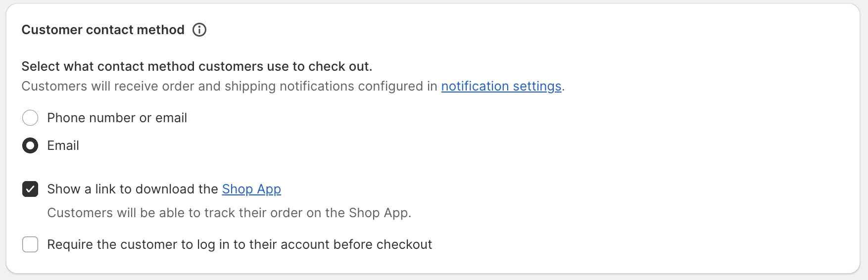
Task: Uncheck the Shop App download link checkbox
Action: [x=30, y=189]
